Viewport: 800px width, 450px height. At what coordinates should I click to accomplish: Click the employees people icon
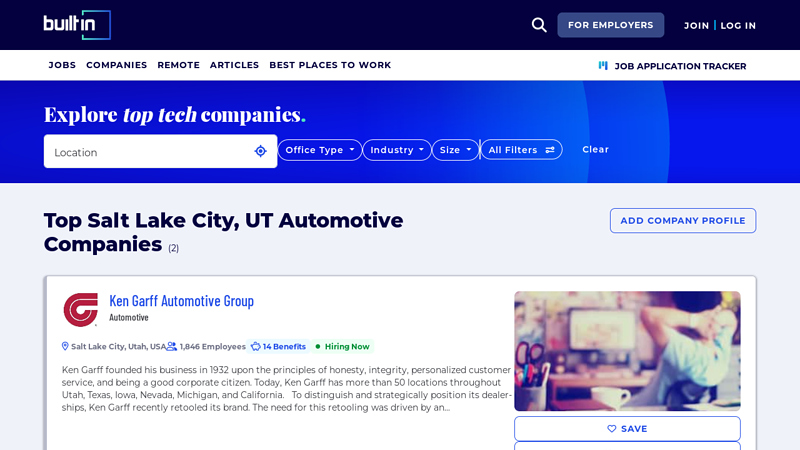tap(172, 346)
